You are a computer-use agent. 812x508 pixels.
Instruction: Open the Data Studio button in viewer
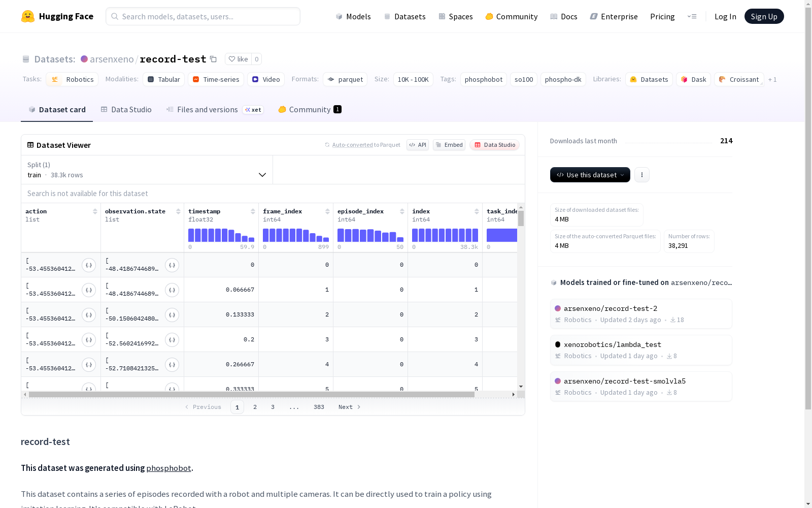[x=495, y=145]
